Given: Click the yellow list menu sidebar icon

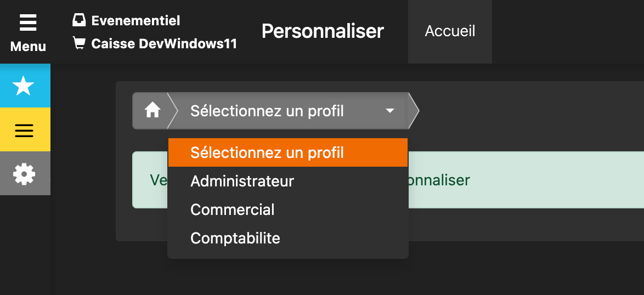Looking at the screenshot, I should click(x=25, y=129).
